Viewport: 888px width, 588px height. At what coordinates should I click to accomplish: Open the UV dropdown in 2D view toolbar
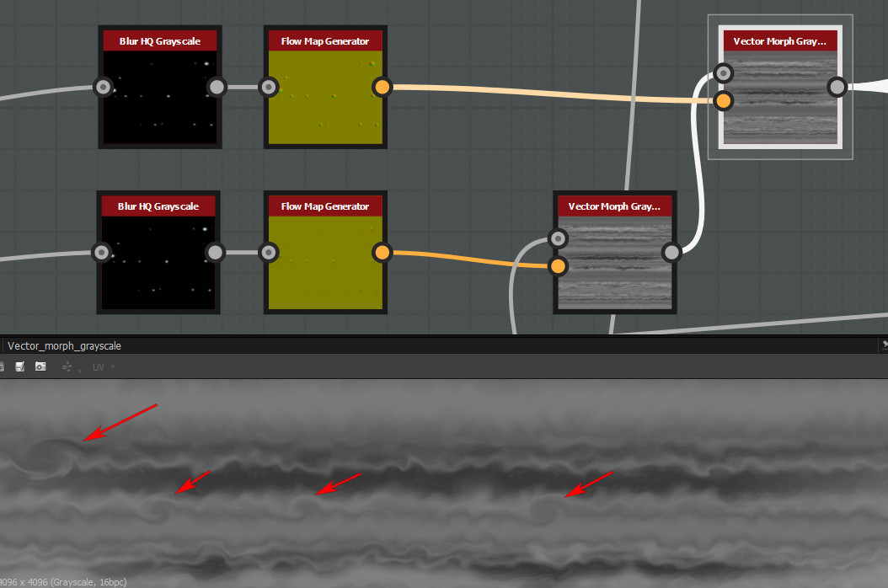click(104, 367)
